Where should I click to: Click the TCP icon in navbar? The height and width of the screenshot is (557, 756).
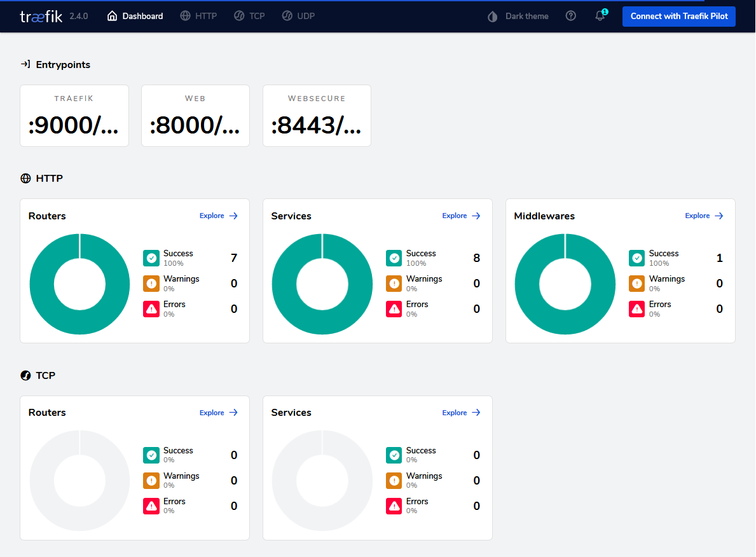coord(239,16)
